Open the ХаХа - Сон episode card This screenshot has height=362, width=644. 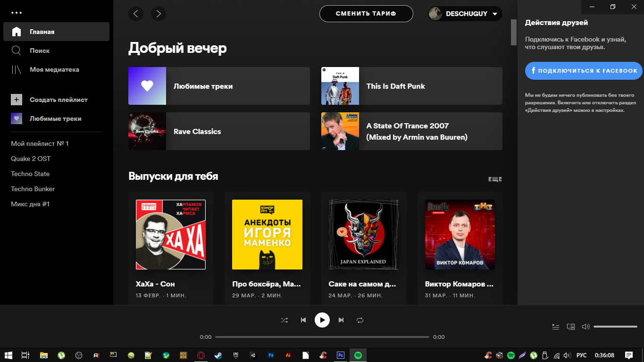171,248
